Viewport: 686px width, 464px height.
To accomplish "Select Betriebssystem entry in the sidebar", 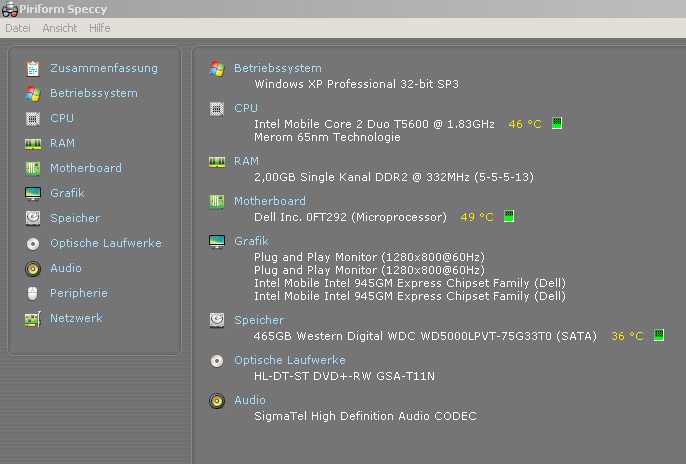I will (x=94, y=93).
